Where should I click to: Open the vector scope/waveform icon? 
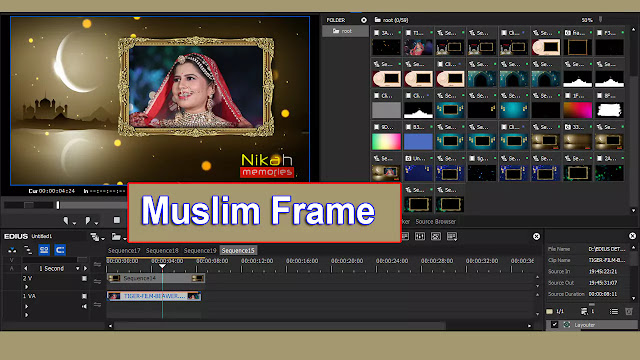click(436, 236)
